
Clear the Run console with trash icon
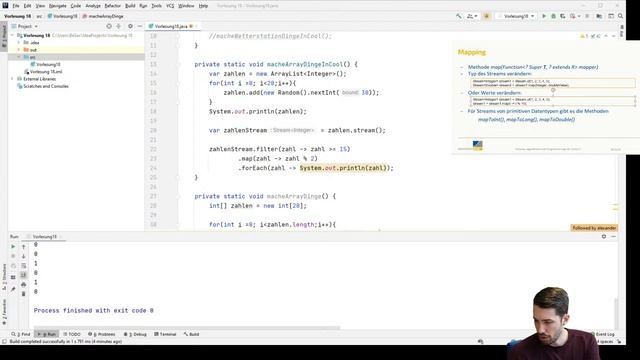tap(24, 294)
